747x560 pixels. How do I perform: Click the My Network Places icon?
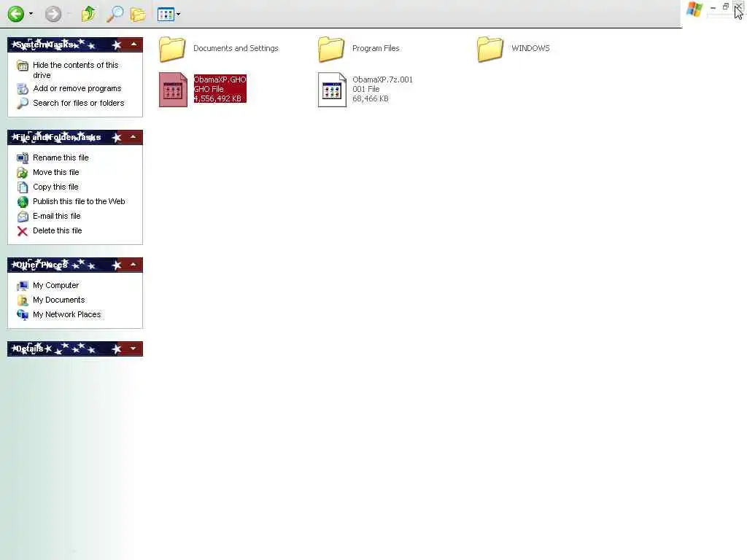(23, 315)
